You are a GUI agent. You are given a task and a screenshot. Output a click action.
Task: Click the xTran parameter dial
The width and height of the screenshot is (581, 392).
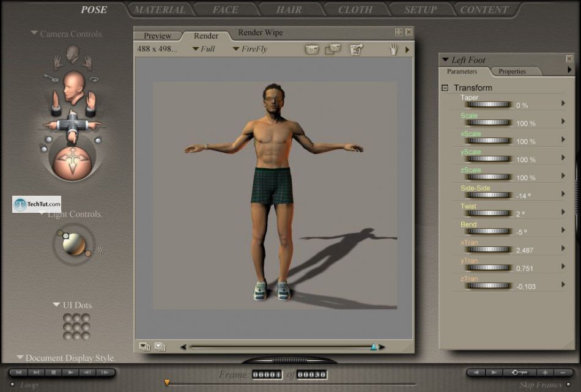pyautogui.click(x=489, y=250)
